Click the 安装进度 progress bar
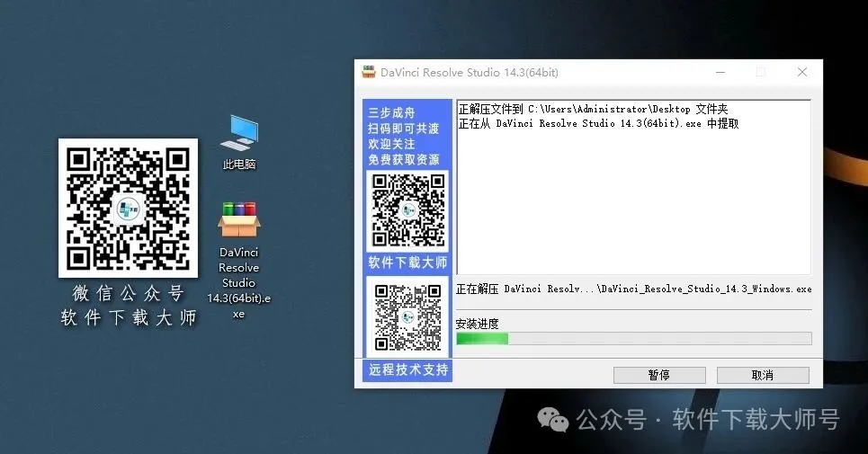The image size is (868, 454). pyautogui.click(x=634, y=338)
